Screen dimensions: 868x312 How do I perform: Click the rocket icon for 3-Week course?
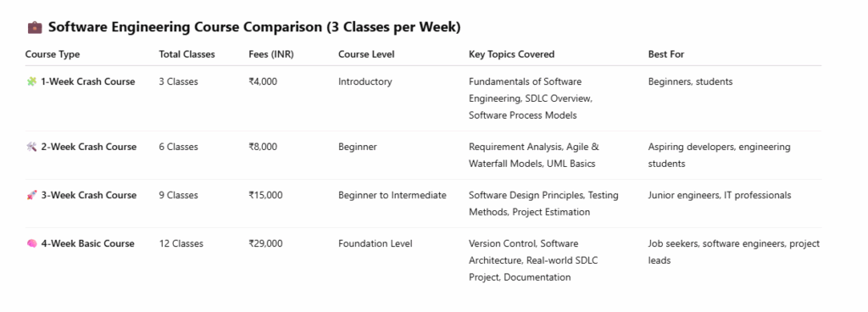point(31,195)
